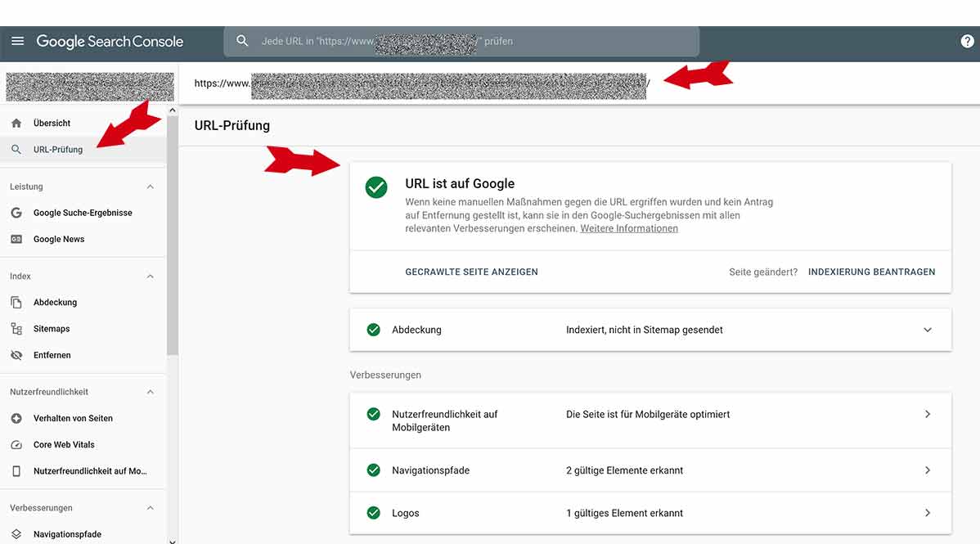The width and height of the screenshot is (980, 544).
Task: Click the Verhalten von Seiten plus icon
Action: (16, 418)
